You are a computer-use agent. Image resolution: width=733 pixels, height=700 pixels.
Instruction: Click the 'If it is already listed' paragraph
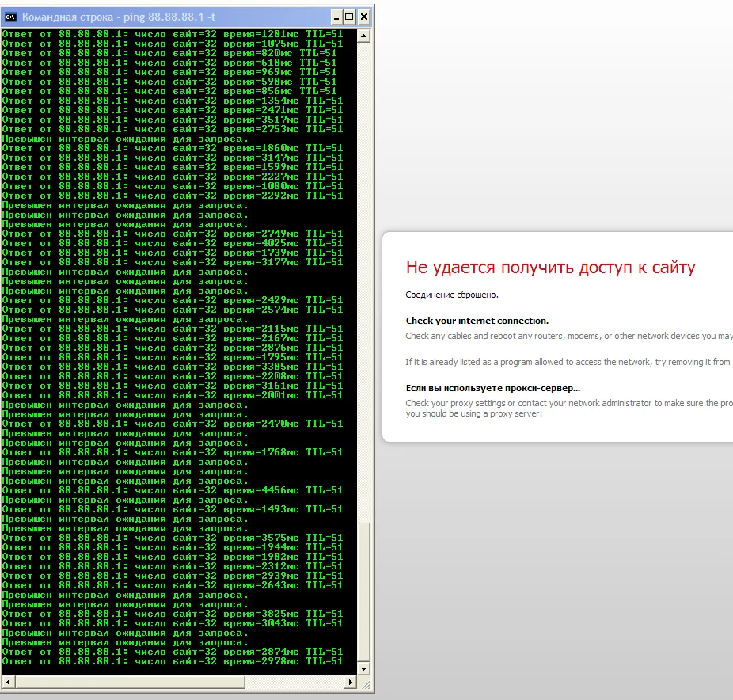(x=568, y=363)
